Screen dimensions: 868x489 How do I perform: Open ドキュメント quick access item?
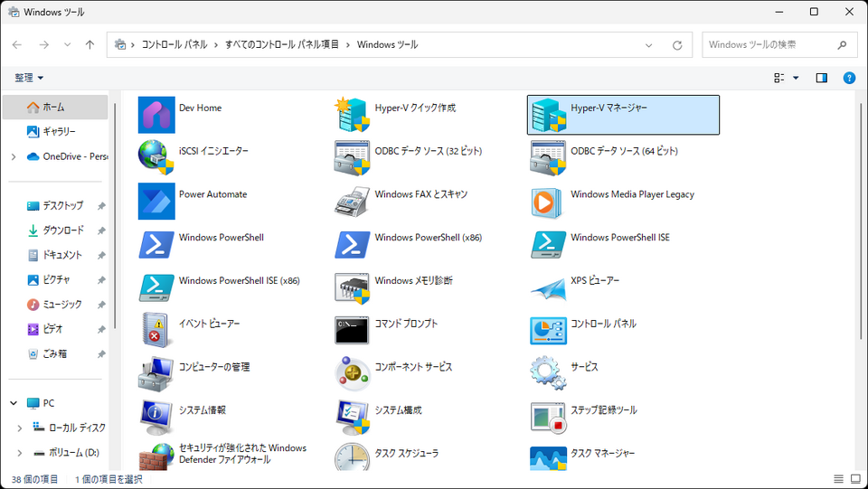click(55, 255)
